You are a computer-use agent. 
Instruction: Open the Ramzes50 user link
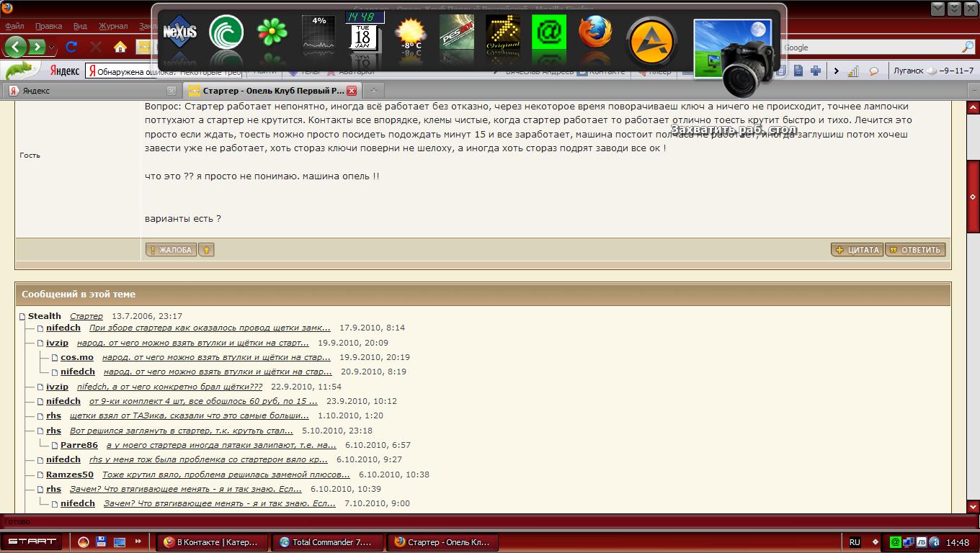(70, 475)
